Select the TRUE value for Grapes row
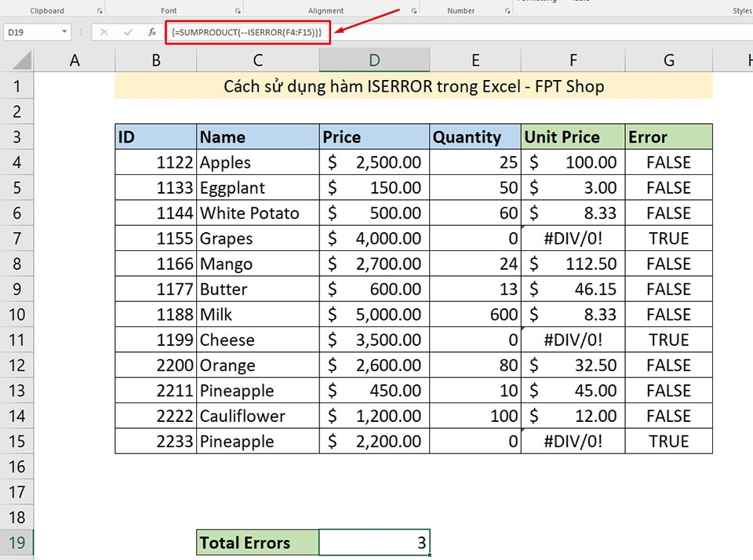Screen dimensions: 753x560 coord(668,238)
